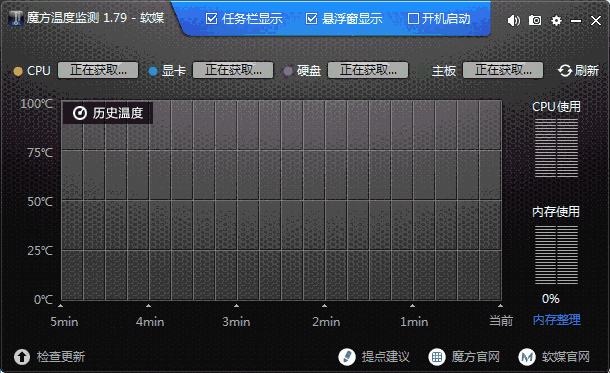Select the 历史温度 label
Viewport: 610px width, 373px height.
tap(118, 113)
